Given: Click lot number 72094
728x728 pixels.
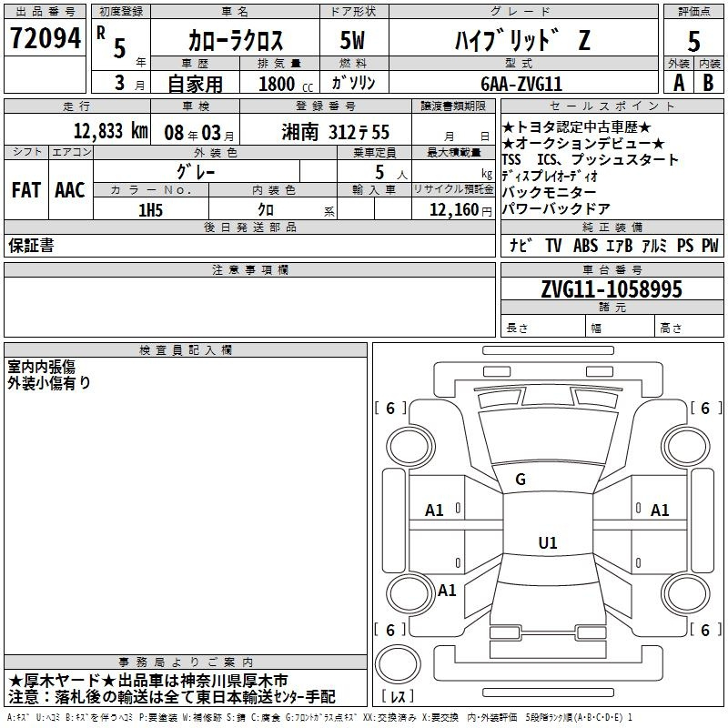Looking at the screenshot, I should click(45, 38).
